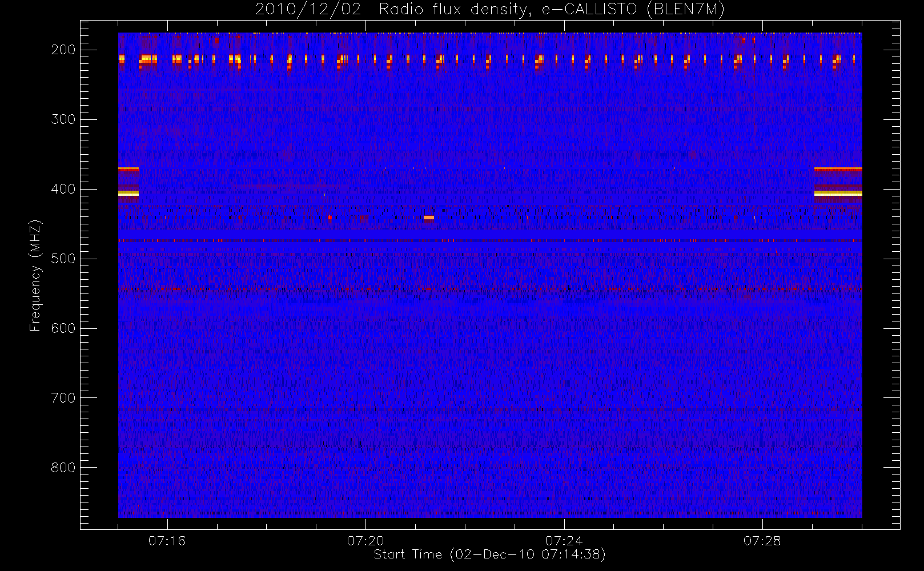Click the 07:24 time tick label
924x571 pixels.
pos(564,541)
